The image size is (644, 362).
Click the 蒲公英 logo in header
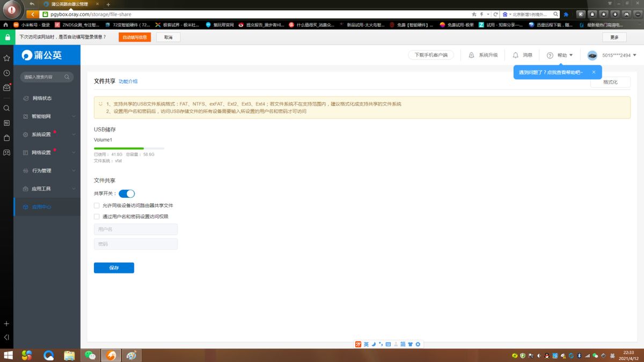[x=42, y=55]
